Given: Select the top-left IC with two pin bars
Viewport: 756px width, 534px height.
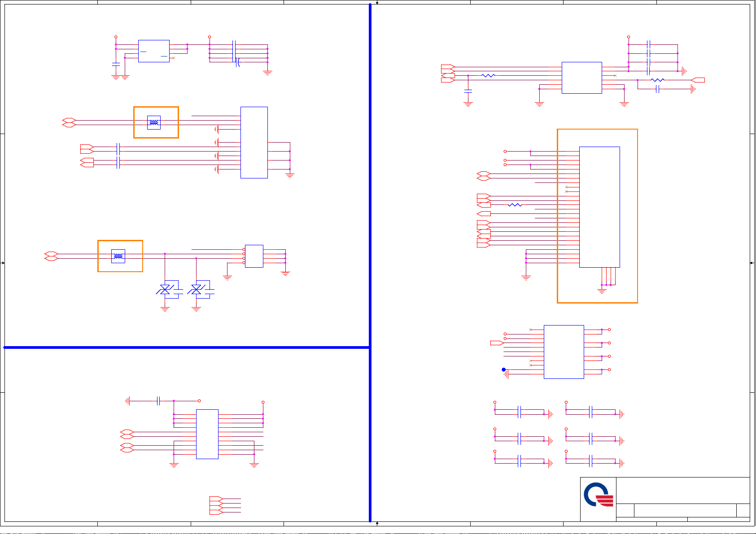Looking at the screenshot, I should (x=153, y=51).
